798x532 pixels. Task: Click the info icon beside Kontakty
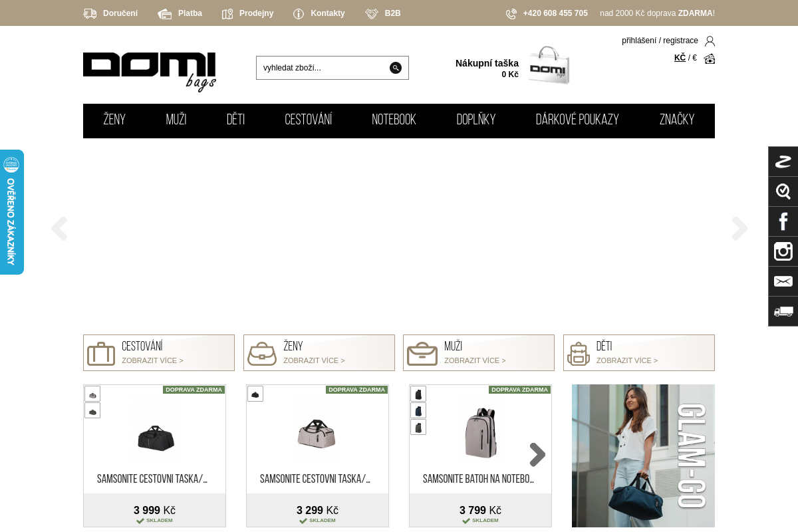299,13
